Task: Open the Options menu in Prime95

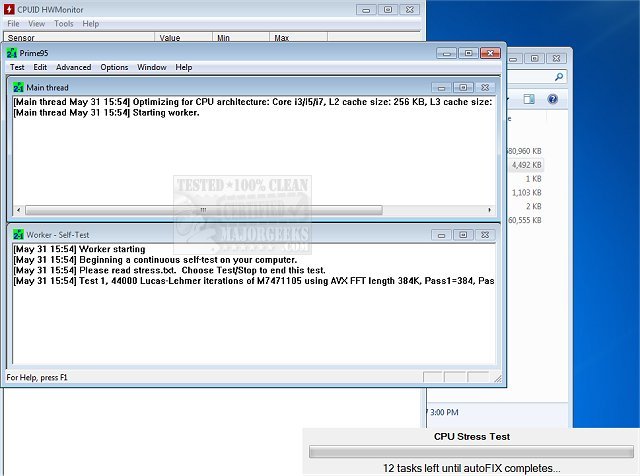Action: click(x=114, y=67)
